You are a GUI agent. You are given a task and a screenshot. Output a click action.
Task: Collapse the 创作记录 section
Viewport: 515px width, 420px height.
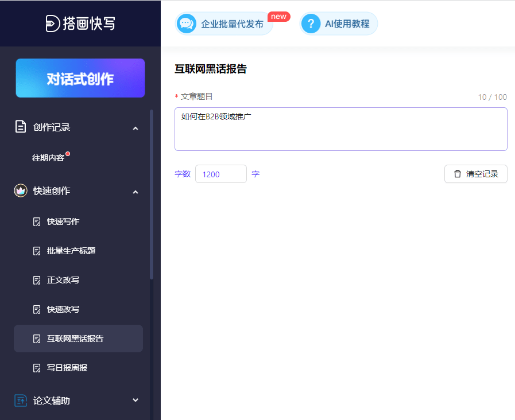[x=135, y=129]
